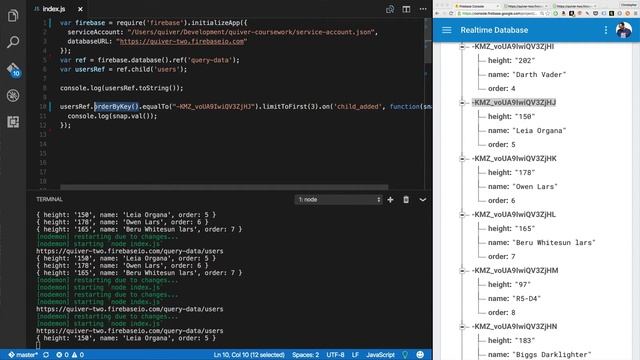Viewport: 640px width, 360px height.
Task: Click the name "Owen Lars" value
Action: 534,187
